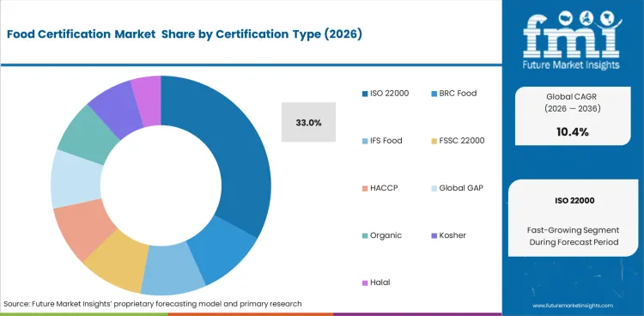Click the Source attribution line
The height and width of the screenshot is (316, 644).
(153, 304)
